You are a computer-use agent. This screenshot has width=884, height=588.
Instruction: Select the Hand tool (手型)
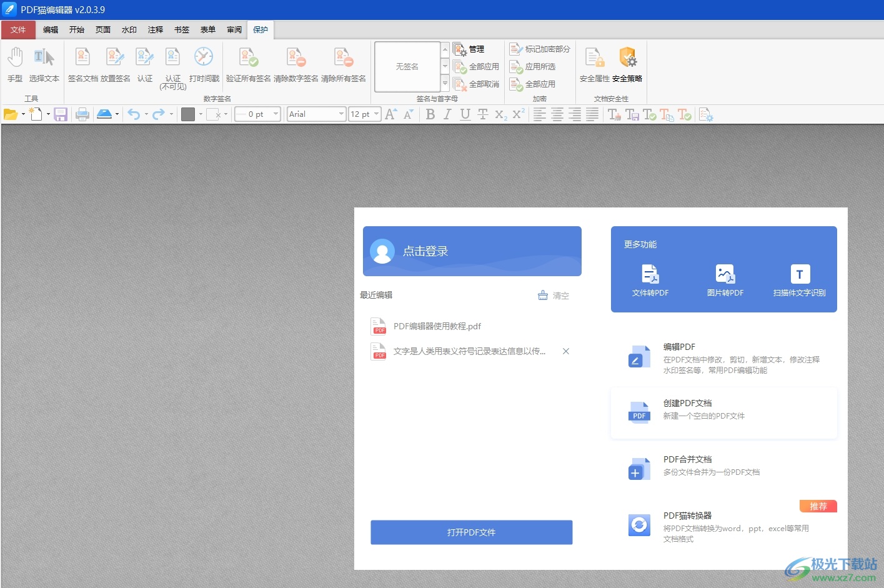(15, 64)
